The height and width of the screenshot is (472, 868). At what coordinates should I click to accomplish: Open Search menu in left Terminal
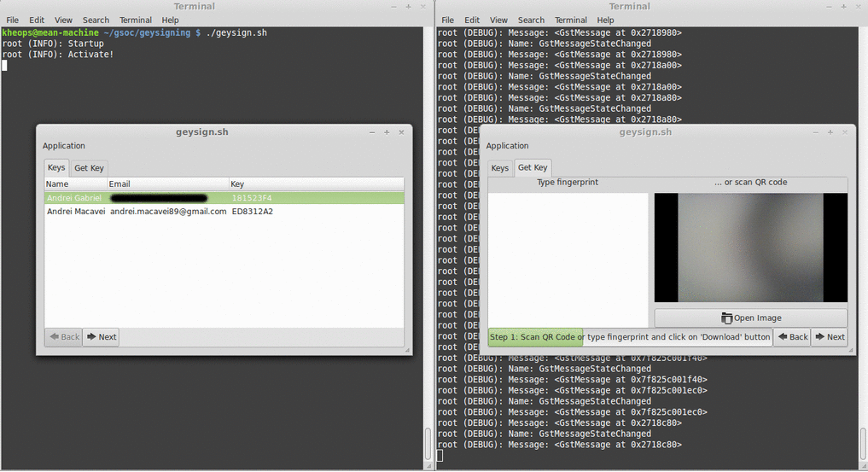pos(96,20)
